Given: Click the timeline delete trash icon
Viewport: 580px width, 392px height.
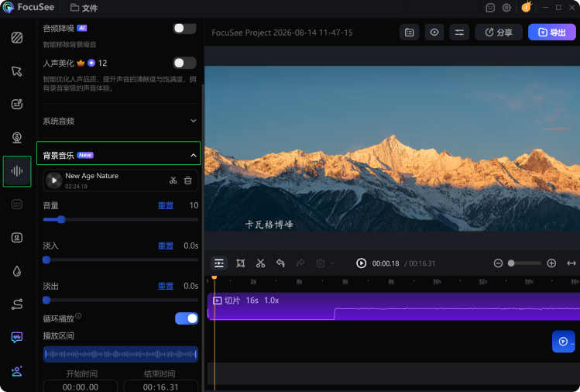Looking at the screenshot, I should (x=321, y=263).
